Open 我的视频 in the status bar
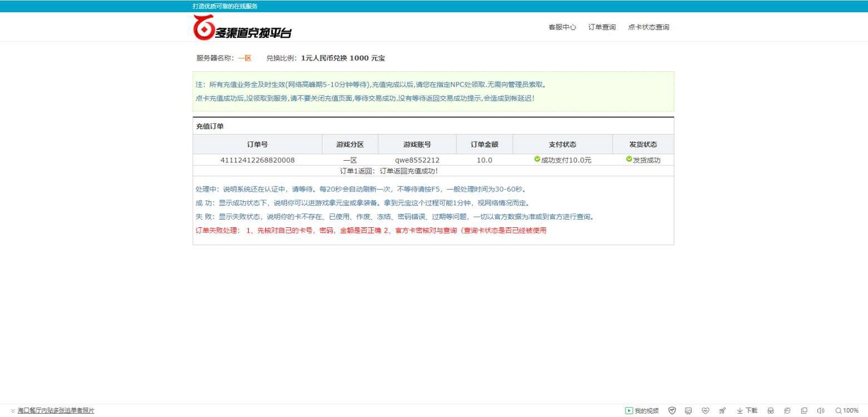868x417 pixels. (x=642, y=411)
